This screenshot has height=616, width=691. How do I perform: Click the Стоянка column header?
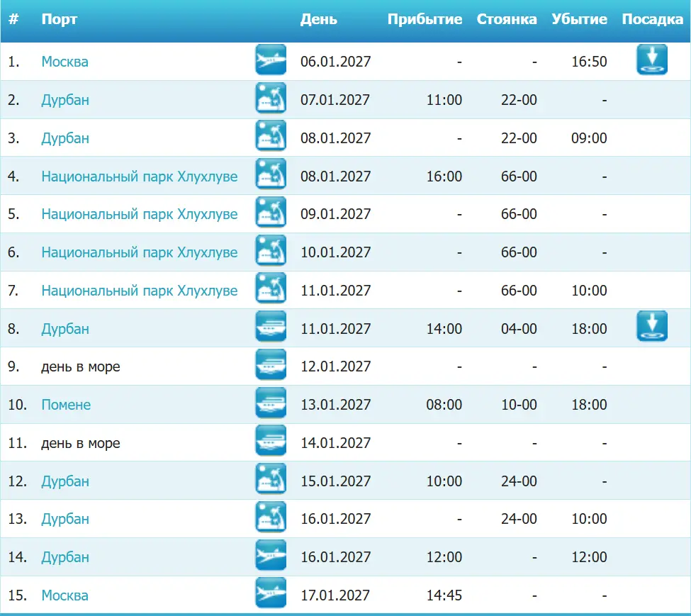[x=507, y=19]
